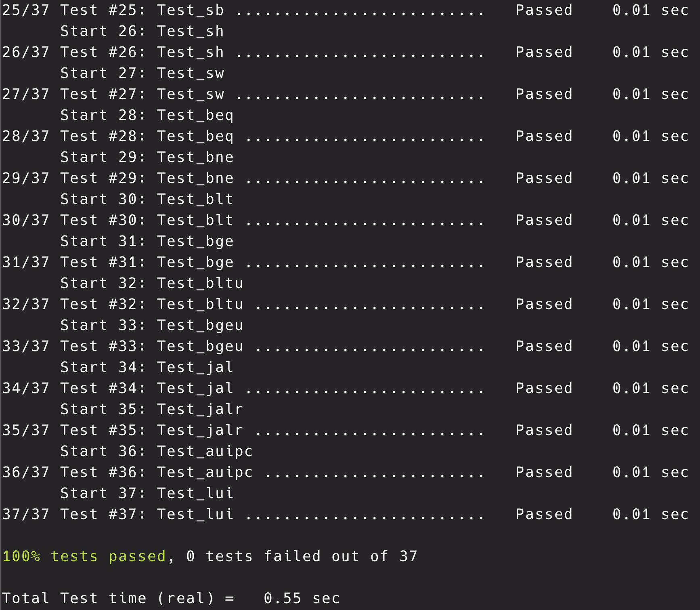The width and height of the screenshot is (700, 610).
Task: Click the "Total Test time (real)" line
Action: pyautogui.click(x=118, y=598)
